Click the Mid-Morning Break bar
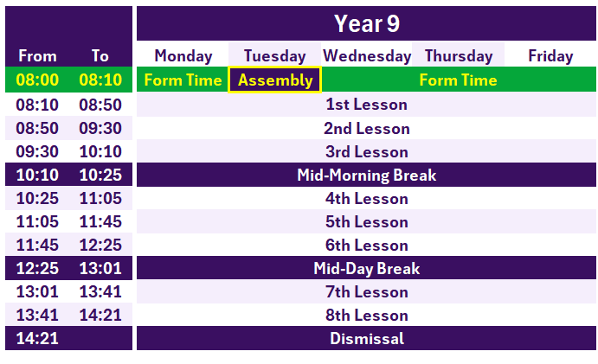The image size is (598, 364). click(366, 176)
